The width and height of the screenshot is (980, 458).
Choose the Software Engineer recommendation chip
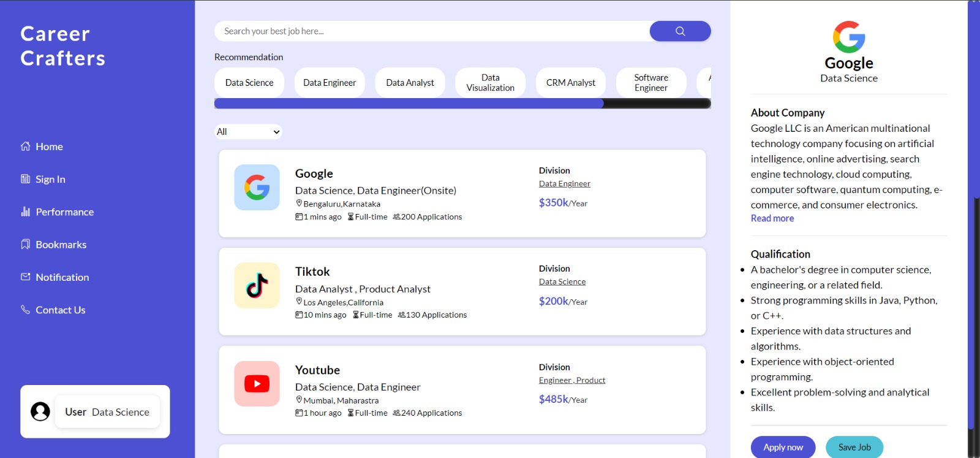coord(651,83)
